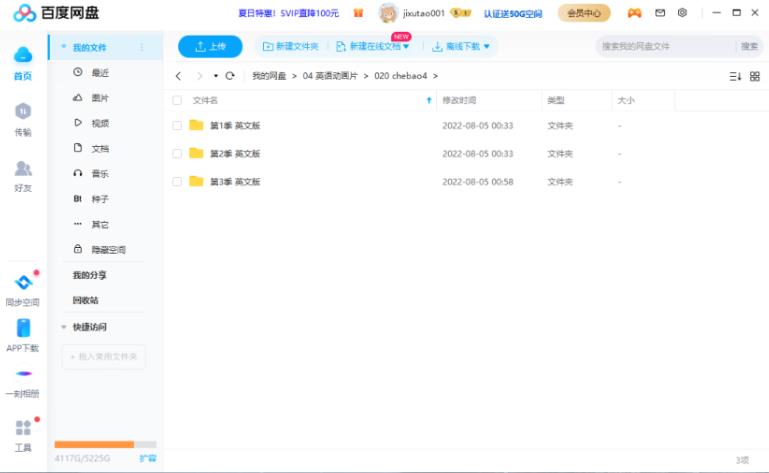Select 其它 in the sidebar
This screenshot has width=769, height=473.
[100, 224]
